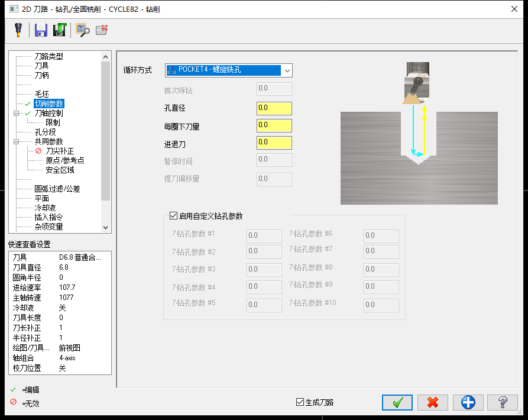Image resolution: width=528 pixels, height=420 pixels.
Task: Open 刀轴控制 page in tree
Action: coord(48,113)
